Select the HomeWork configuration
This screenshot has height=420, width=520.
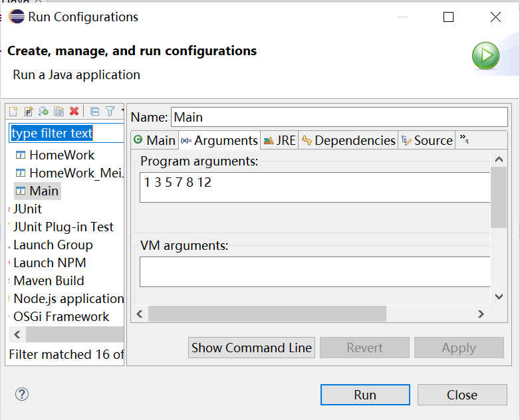(x=62, y=155)
